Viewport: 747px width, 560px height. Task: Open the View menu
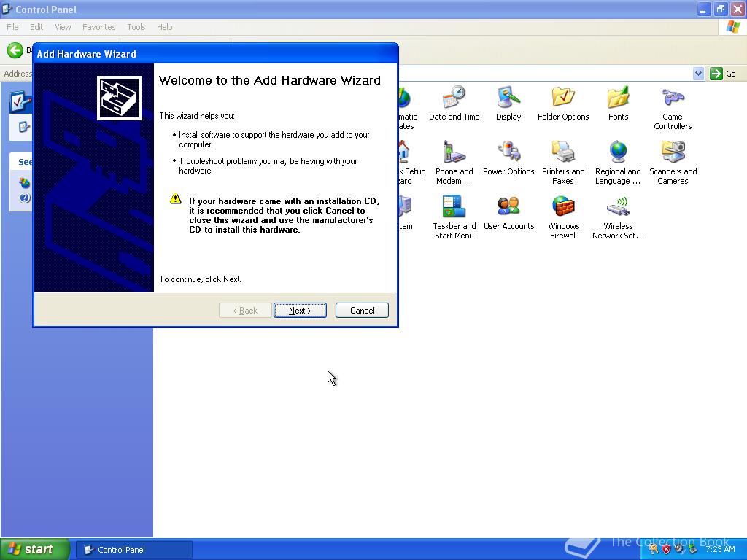pyautogui.click(x=63, y=27)
